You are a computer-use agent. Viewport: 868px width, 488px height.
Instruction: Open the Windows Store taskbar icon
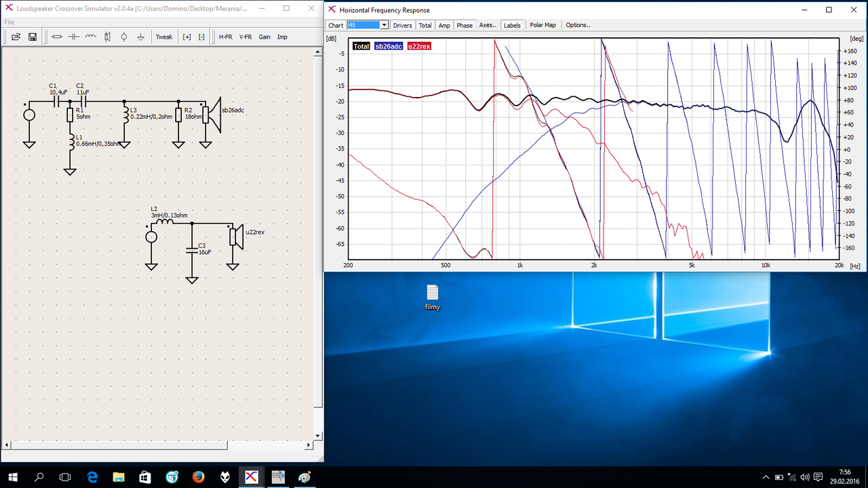point(145,477)
